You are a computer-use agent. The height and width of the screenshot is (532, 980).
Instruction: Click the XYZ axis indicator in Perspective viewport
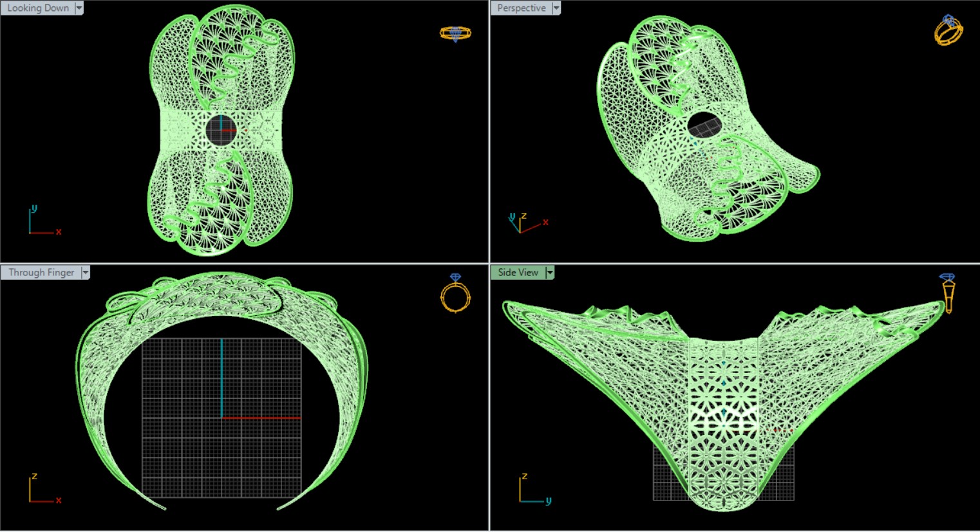[526, 223]
